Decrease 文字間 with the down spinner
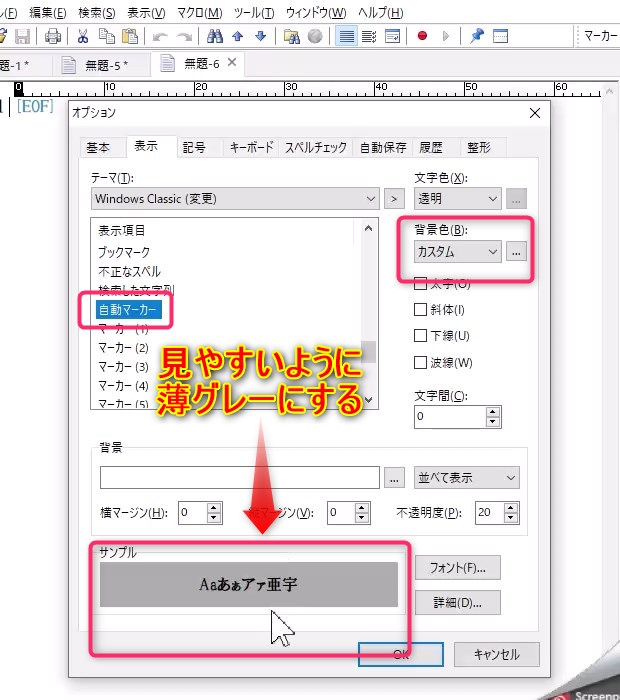Image resolution: width=620 pixels, height=700 pixels. coord(493,422)
